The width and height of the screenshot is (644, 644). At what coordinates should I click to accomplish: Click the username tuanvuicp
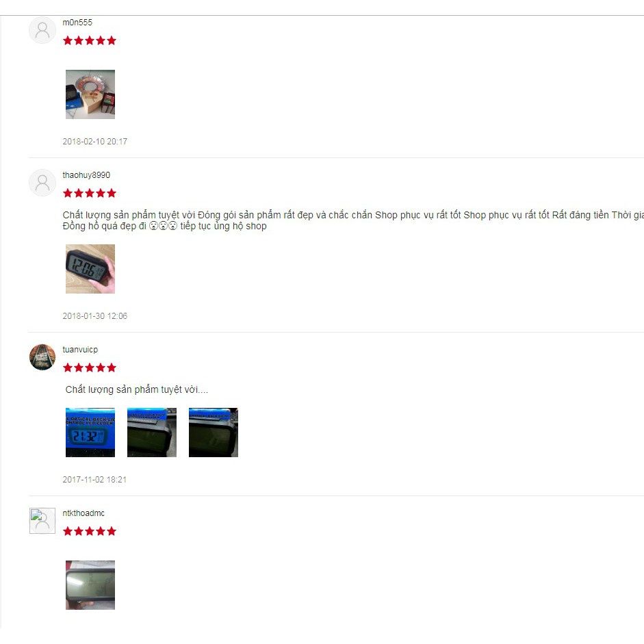(80, 350)
